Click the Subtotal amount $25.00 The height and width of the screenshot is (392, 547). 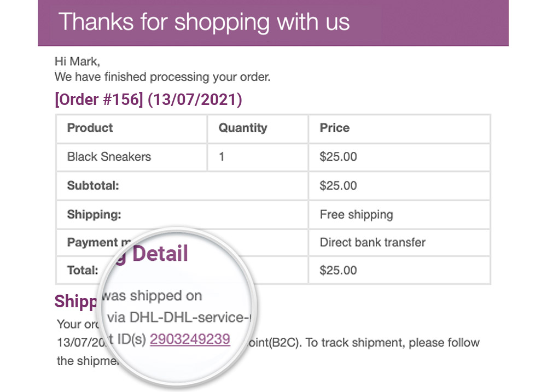[x=338, y=185]
